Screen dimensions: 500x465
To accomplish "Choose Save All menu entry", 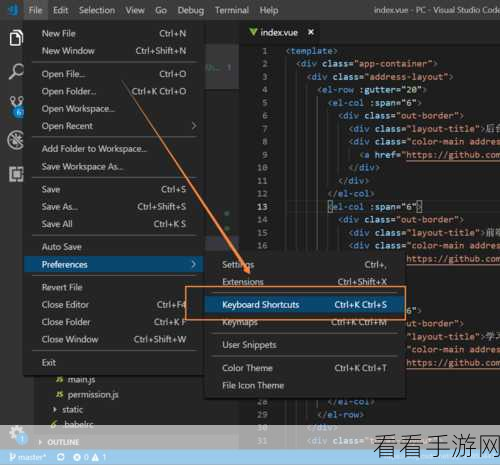I will pos(114,224).
